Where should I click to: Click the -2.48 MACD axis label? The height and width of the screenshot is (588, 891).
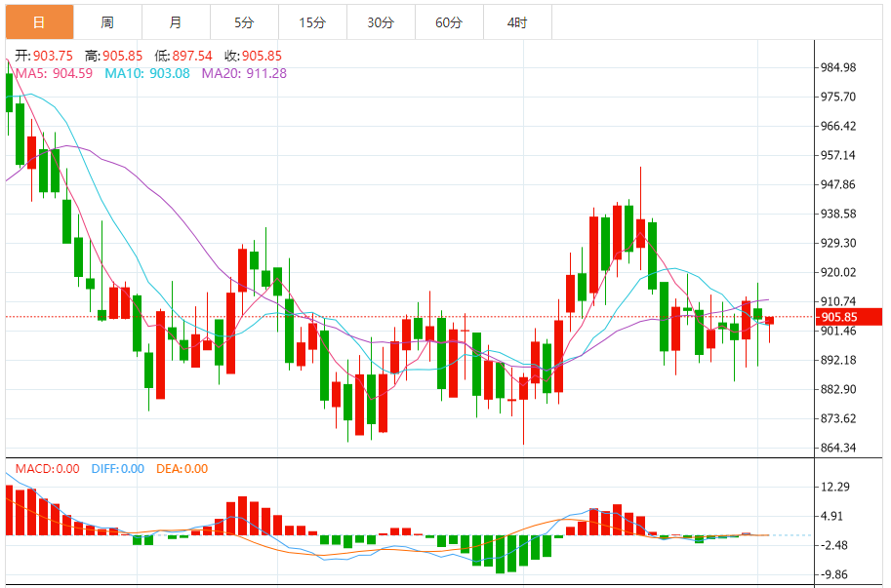833,545
